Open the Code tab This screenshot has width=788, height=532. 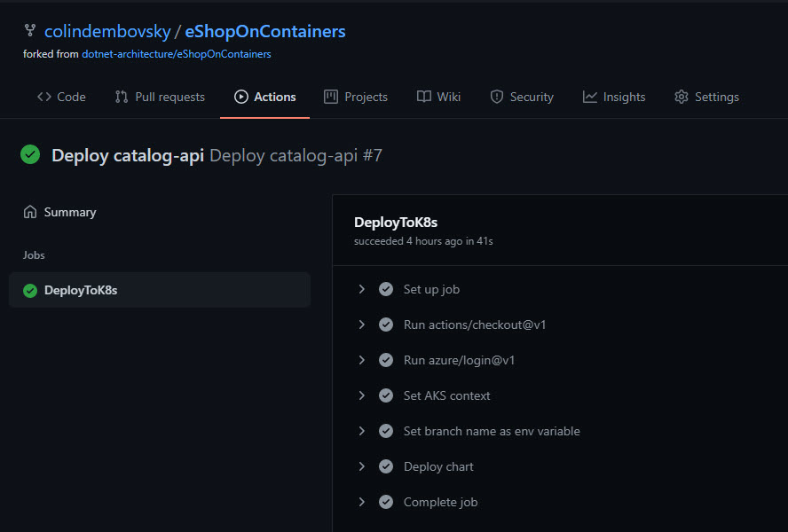click(61, 97)
